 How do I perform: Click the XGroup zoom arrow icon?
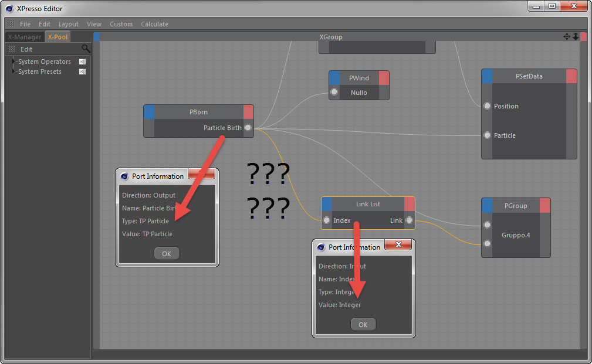point(576,36)
